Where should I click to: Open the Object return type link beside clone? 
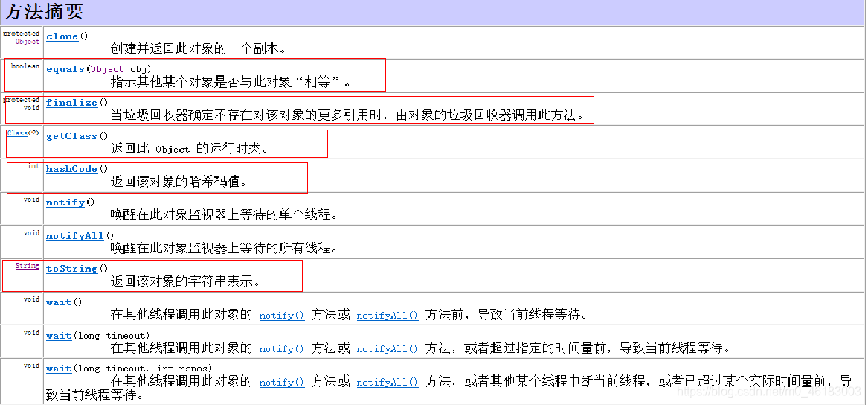(28, 42)
